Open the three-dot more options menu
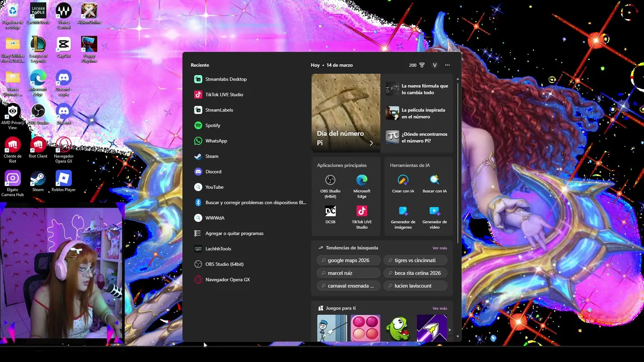Screen dimensions: 644x362 point(447,65)
